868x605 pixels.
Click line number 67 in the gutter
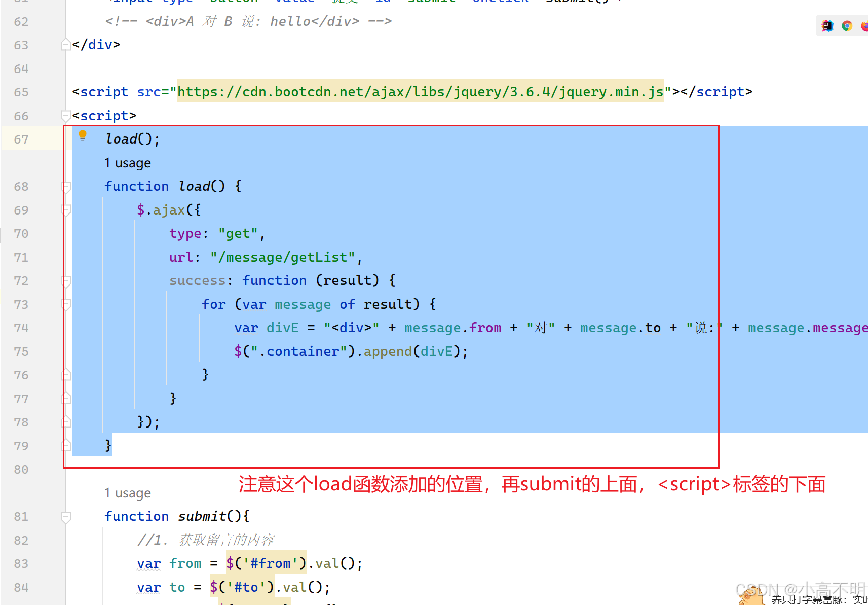pyautogui.click(x=21, y=139)
